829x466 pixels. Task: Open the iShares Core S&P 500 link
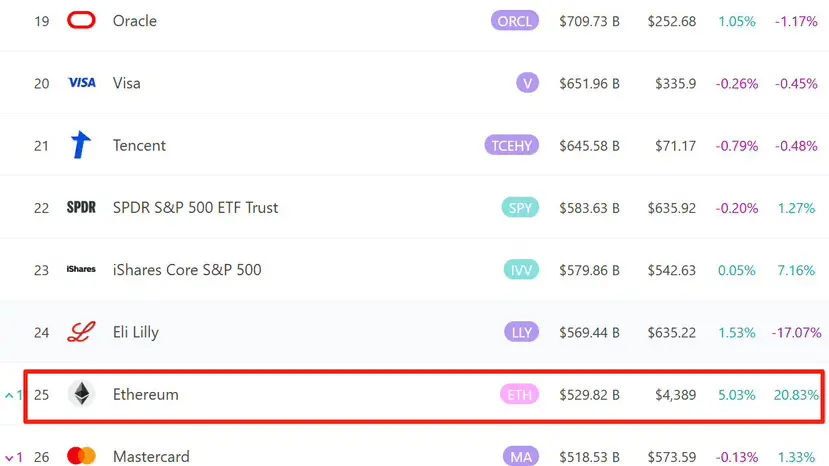pos(187,270)
